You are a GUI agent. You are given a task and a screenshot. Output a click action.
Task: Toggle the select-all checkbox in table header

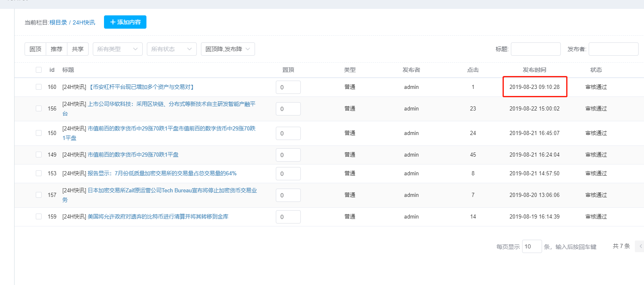pyautogui.click(x=39, y=70)
